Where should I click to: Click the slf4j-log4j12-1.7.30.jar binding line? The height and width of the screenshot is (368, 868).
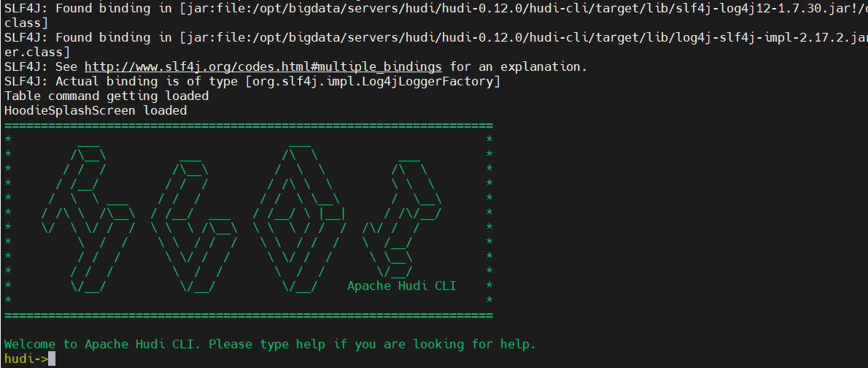(x=435, y=9)
